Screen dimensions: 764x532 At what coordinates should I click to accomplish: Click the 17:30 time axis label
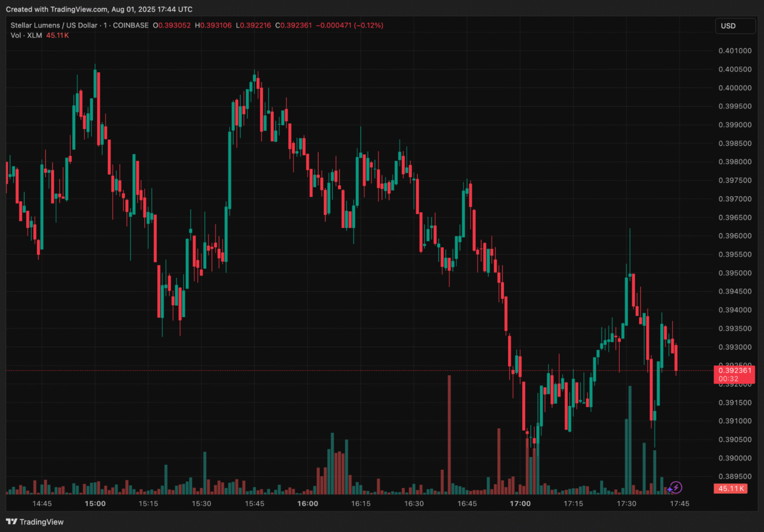pos(627,503)
